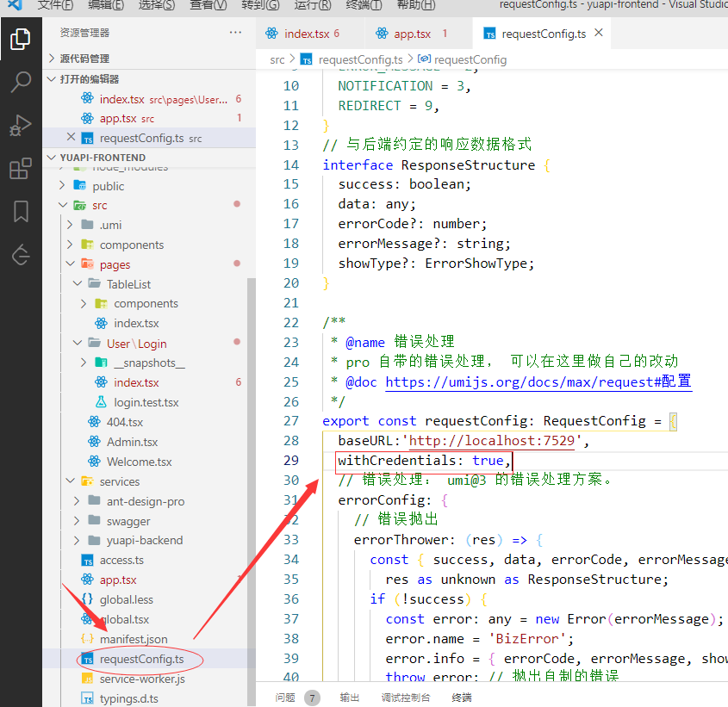
Task: Click the more actions ellipsis in Explorer
Action: (235, 33)
